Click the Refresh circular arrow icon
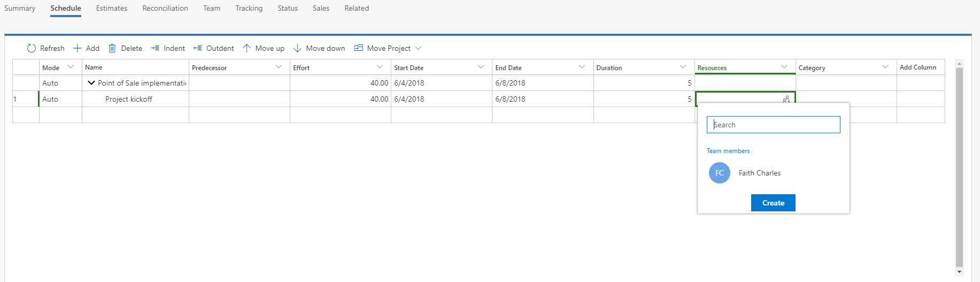This screenshot has height=282, width=980. click(x=32, y=48)
